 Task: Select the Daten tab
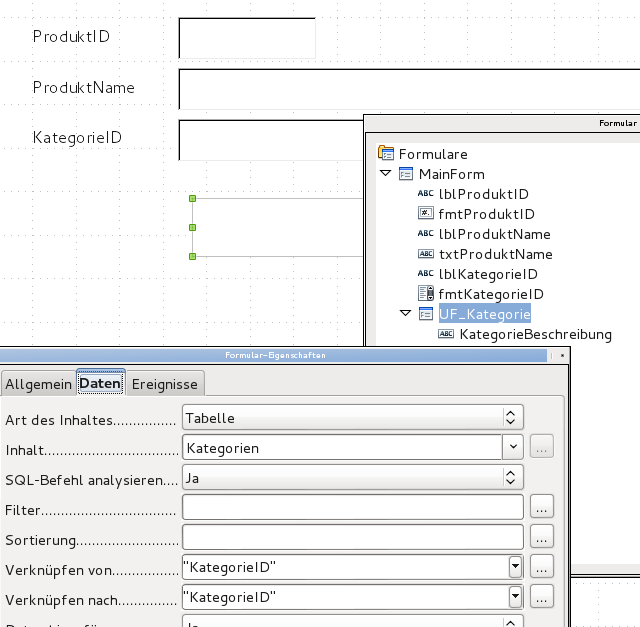[x=100, y=383]
